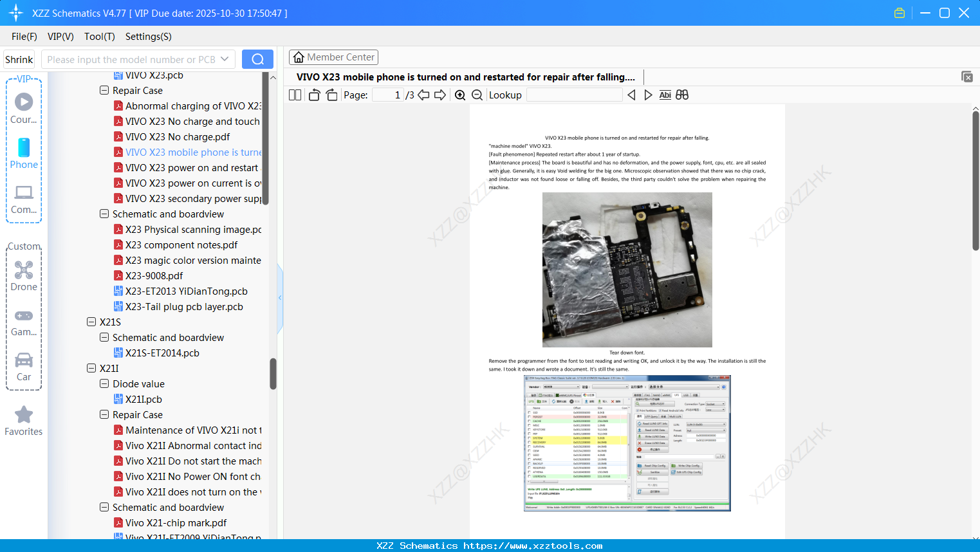Rotate the PDF page clockwise

(x=331, y=94)
